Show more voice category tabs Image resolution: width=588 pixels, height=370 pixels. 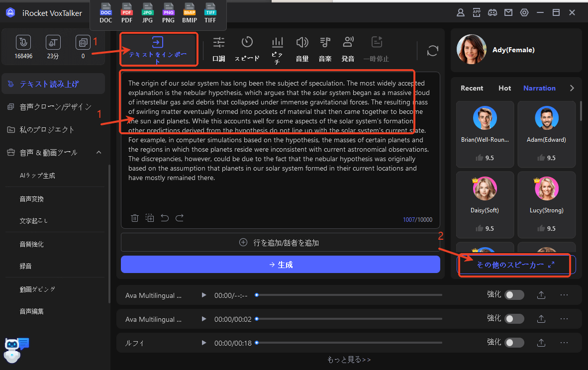coord(572,88)
